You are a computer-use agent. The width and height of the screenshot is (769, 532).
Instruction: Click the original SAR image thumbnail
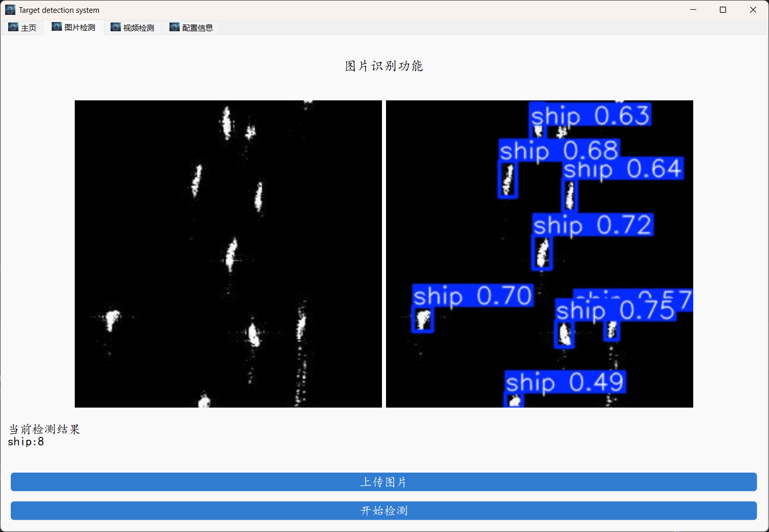coord(228,253)
